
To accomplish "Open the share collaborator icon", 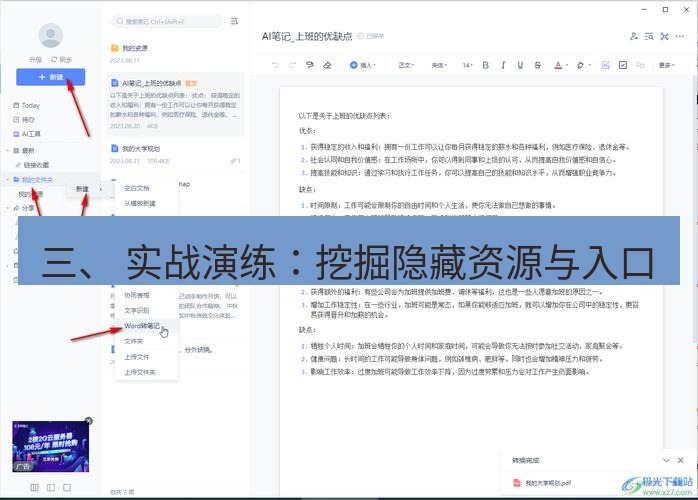I will (634, 36).
